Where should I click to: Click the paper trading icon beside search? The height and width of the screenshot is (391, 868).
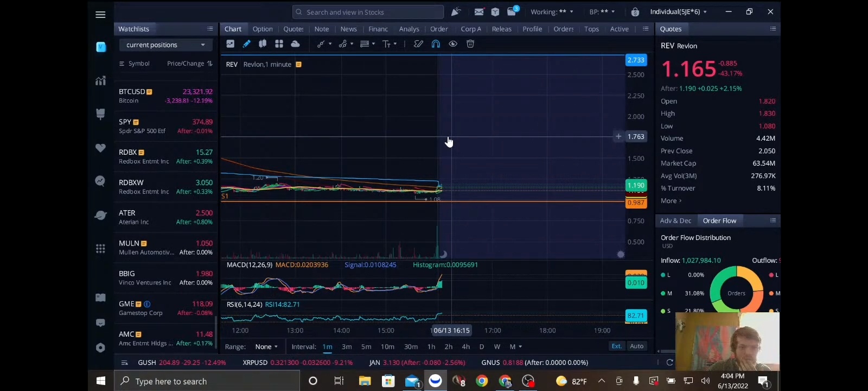pos(456,11)
